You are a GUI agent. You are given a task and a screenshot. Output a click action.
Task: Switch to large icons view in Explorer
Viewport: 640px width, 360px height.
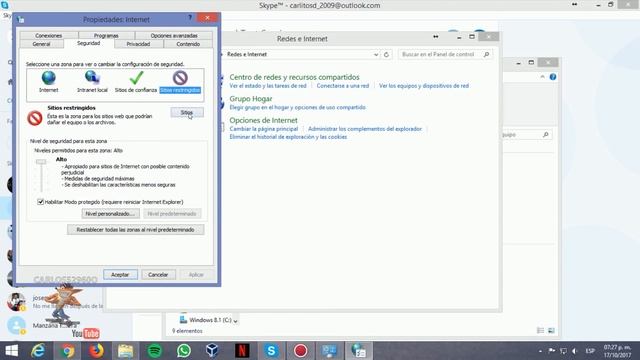click(551, 331)
